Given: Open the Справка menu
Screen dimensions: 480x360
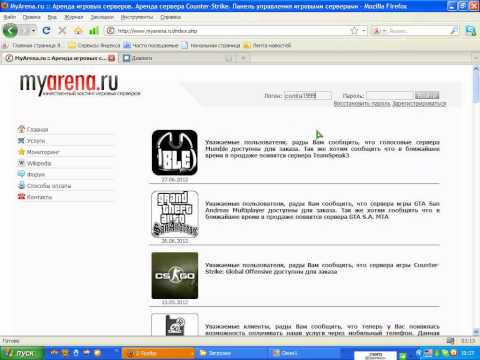Looking at the screenshot, I should point(170,17).
